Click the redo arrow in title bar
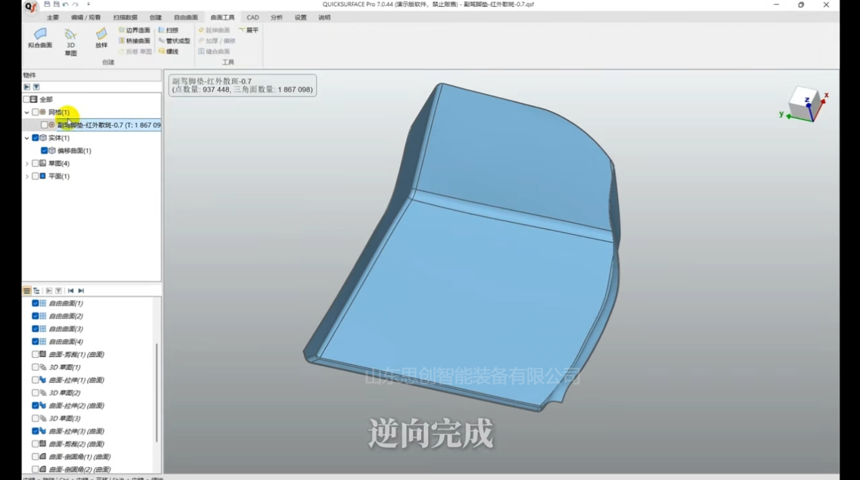 [x=75, y=4]
